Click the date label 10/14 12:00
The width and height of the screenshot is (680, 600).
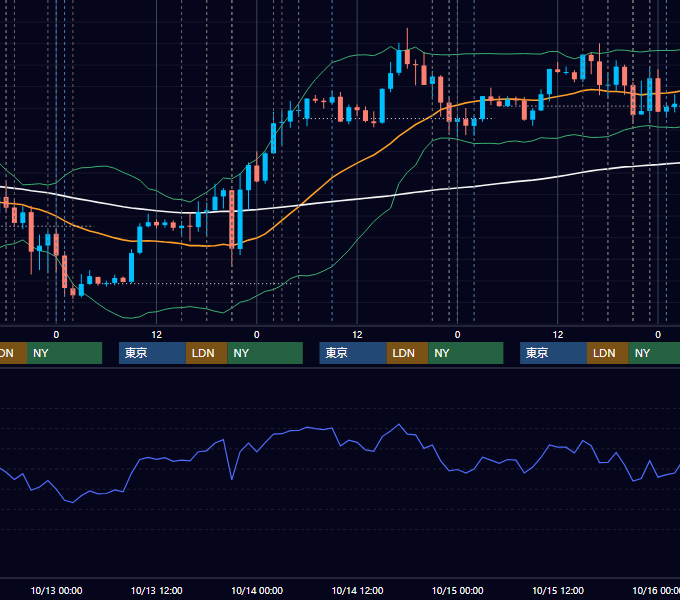pos(357,590)
